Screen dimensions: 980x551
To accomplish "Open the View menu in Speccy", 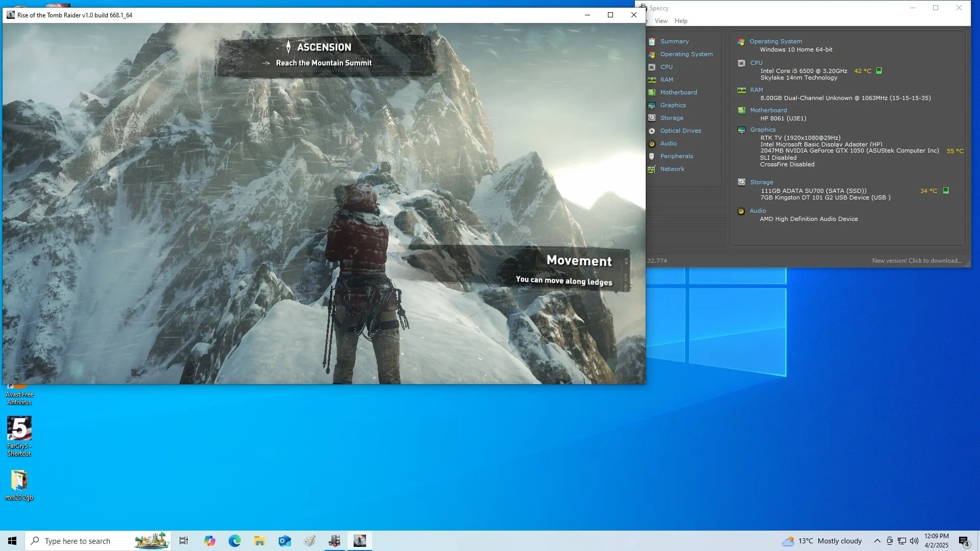I will (661, 21).
